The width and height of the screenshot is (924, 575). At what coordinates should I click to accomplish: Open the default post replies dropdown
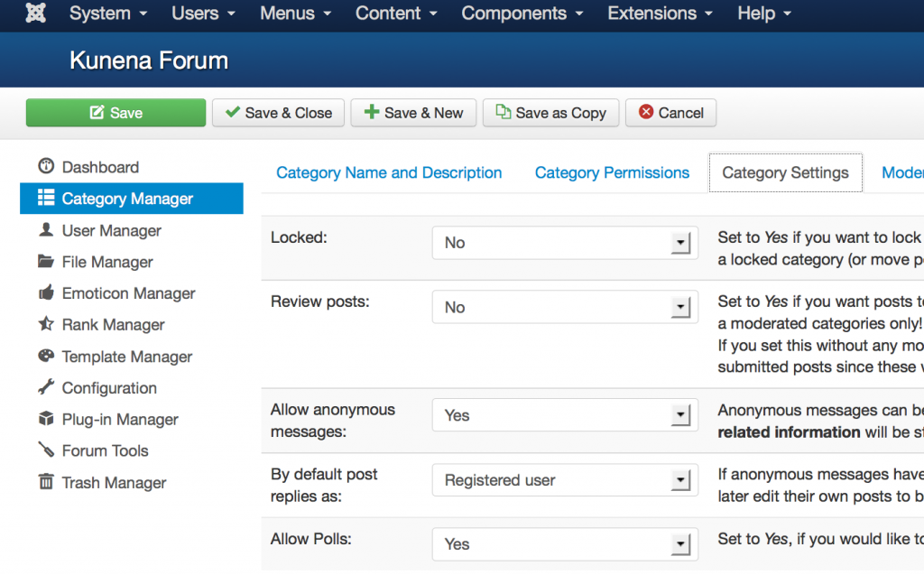coord(565,480)
